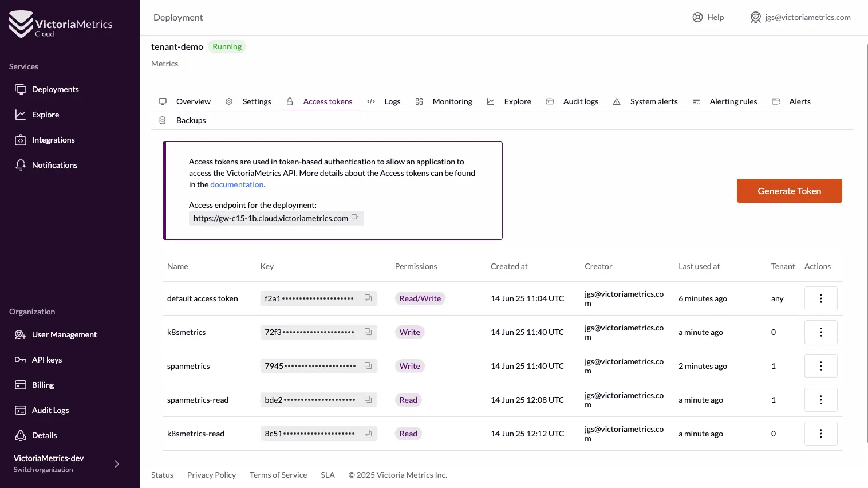Open the documentation link
This screenshot has height=488, width=868.
pos(237,184)
